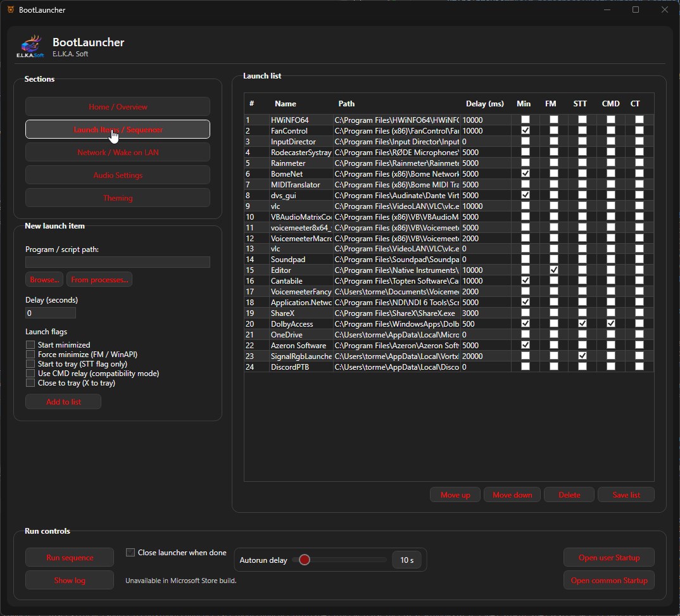Click the BootLauncher title bar app icon
Viewport: 680px width, 616px height.
pyautogui.click(x=11, y=9)
